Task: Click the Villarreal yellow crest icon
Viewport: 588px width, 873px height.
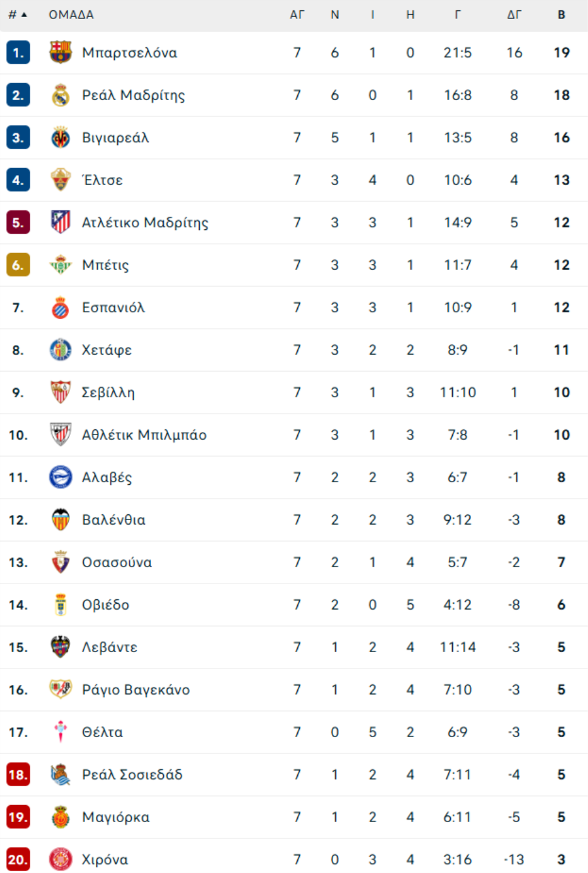Action: [x=61, y=138]
